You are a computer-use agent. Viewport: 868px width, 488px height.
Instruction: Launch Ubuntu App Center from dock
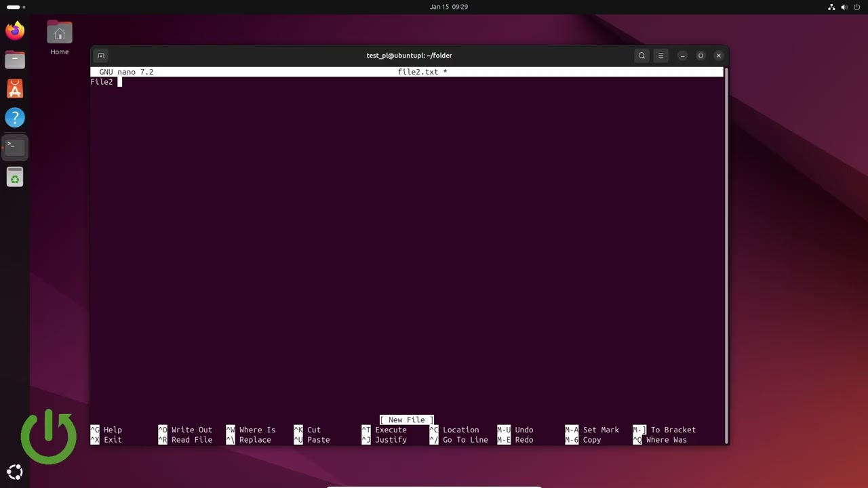click(x=15, y=89)
